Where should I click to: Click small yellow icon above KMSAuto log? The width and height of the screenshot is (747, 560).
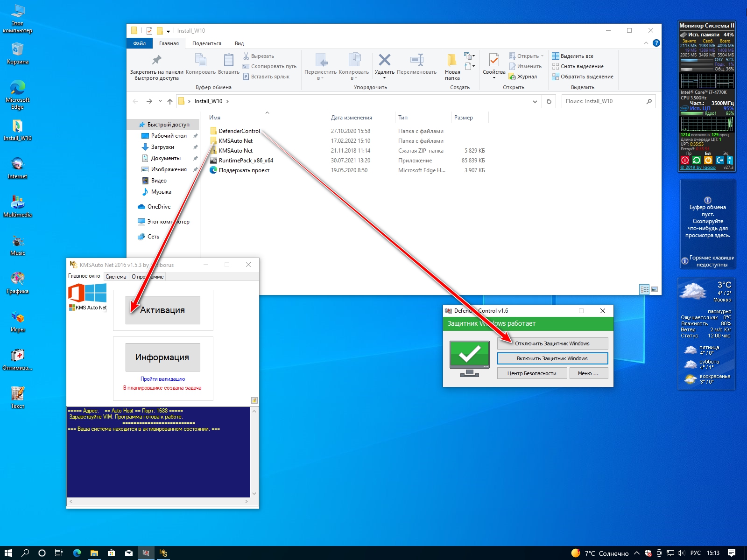(254, 400)
